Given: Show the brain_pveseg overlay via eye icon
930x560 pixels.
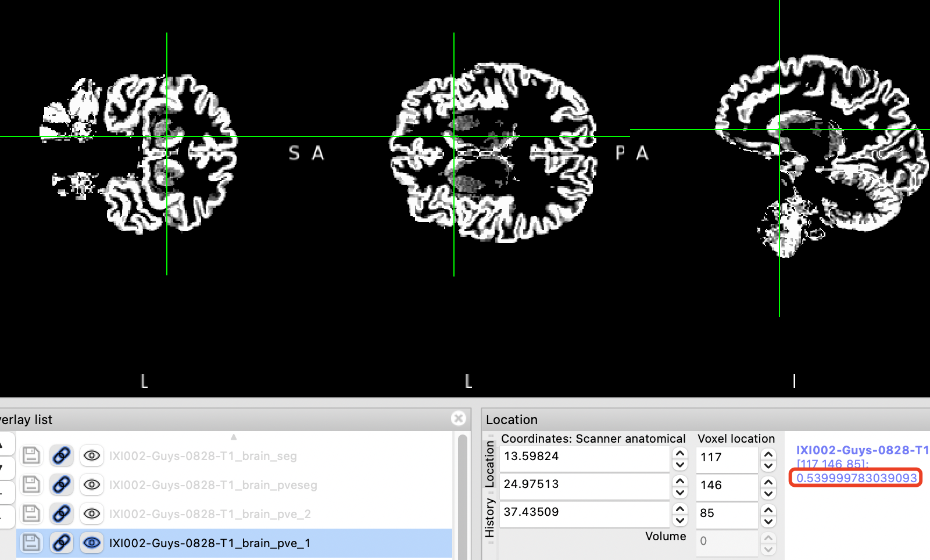Looking at the screenshot, I should click(x=92, y=484).
